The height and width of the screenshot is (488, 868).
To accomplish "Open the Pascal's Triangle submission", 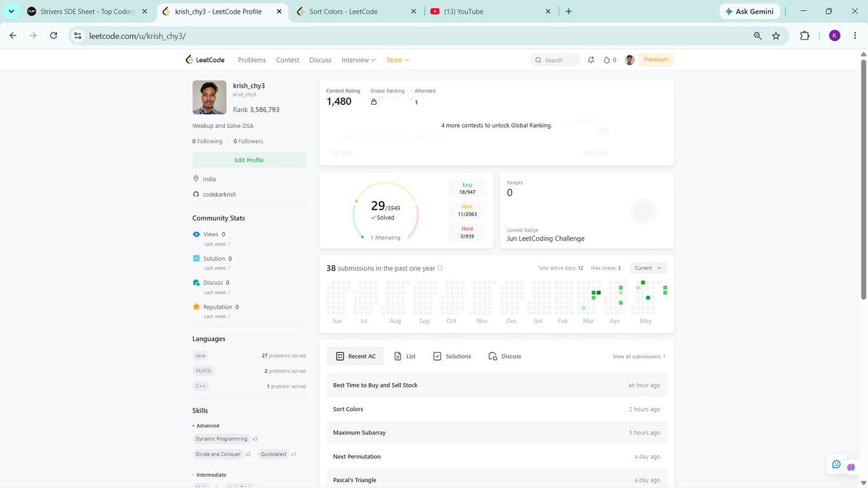I will click(x=496, y=479).
